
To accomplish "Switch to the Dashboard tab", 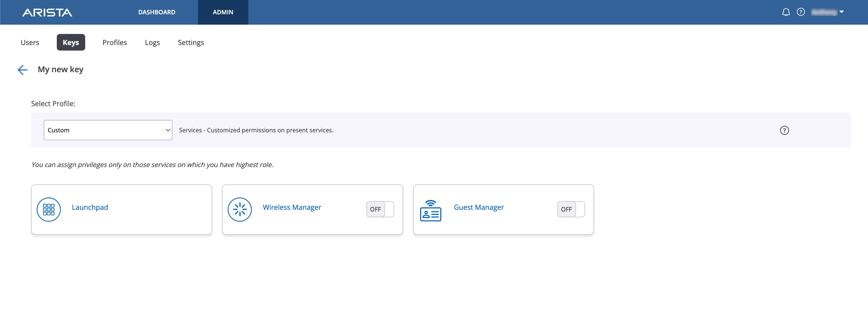I will pos(157,12).
